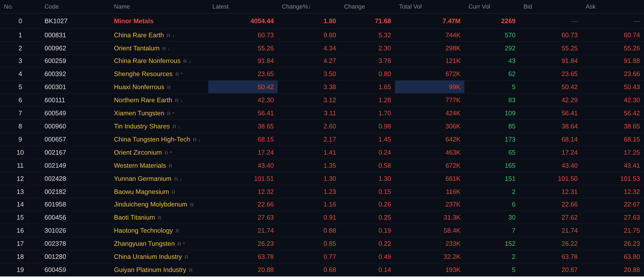
Task: Click the R badge beside Baoti Titanium
Action: [x=159, y=218]
